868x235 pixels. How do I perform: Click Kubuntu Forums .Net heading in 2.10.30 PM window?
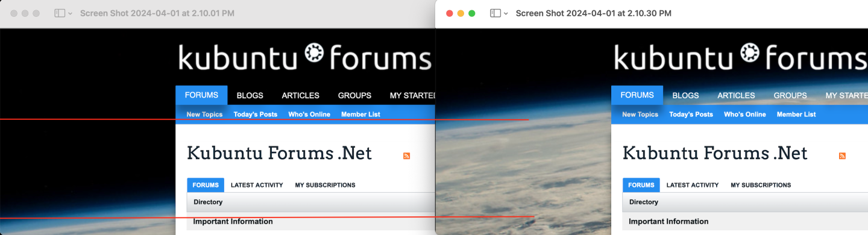coord(715,153)
